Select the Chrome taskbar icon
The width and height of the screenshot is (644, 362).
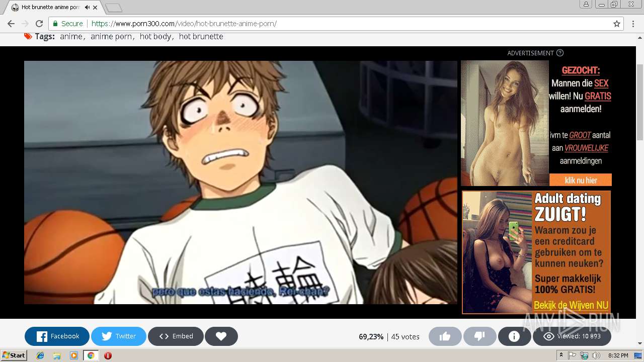(91, 355)
